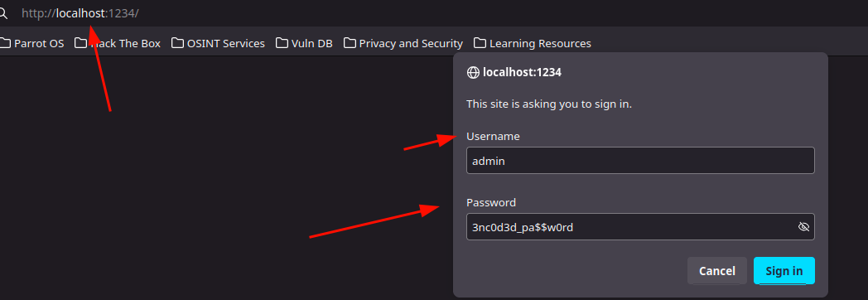Click the Privacy and Security folder icon
The image size is (868, 300).
[350, 42]
